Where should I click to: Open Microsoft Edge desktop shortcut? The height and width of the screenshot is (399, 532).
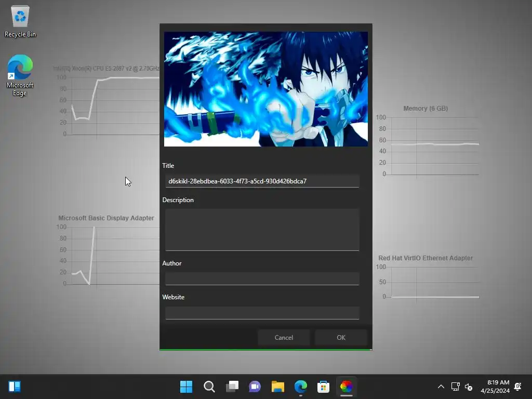click(20, 75)
